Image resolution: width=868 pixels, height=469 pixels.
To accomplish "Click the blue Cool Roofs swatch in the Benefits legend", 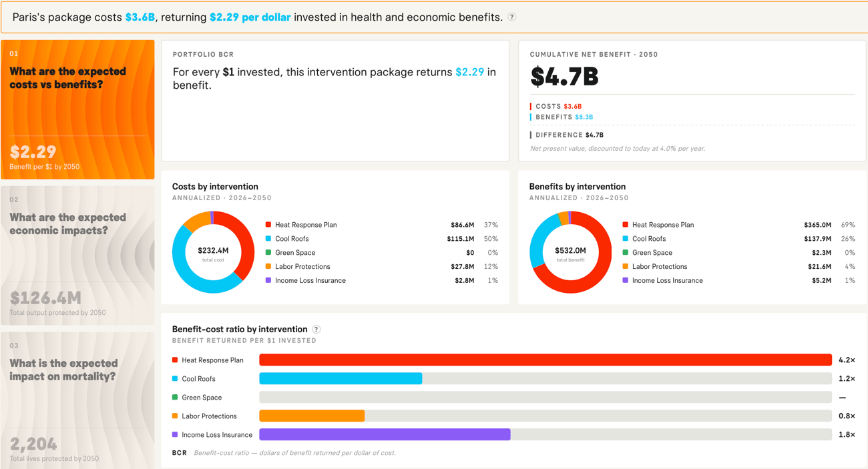I will (626, 239).
